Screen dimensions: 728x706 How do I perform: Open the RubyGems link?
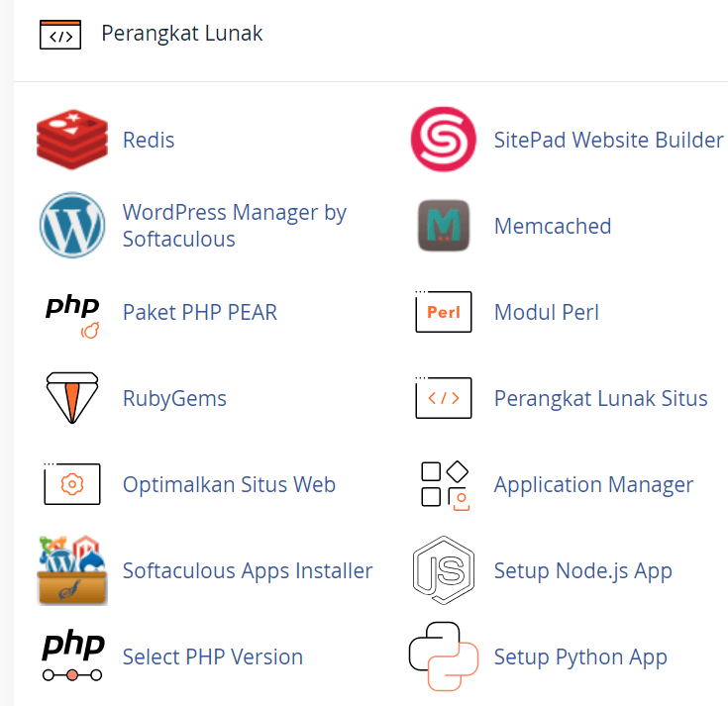[x=174, y=399]
